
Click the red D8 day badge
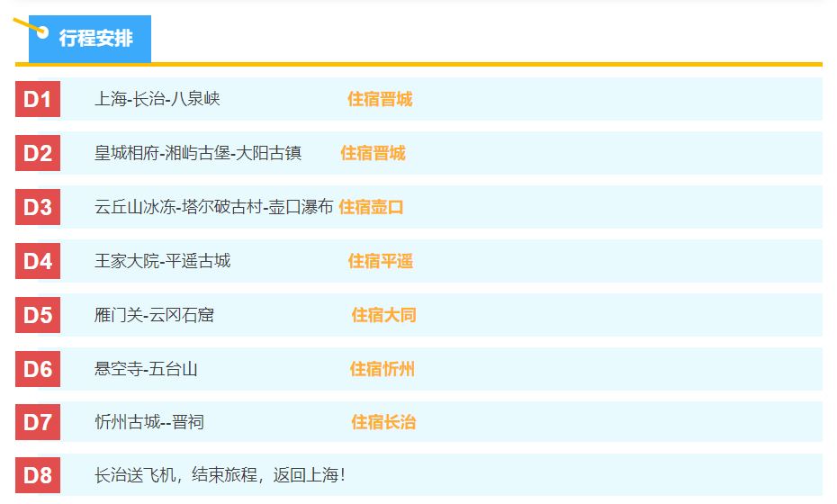click(x=38, y=475)
